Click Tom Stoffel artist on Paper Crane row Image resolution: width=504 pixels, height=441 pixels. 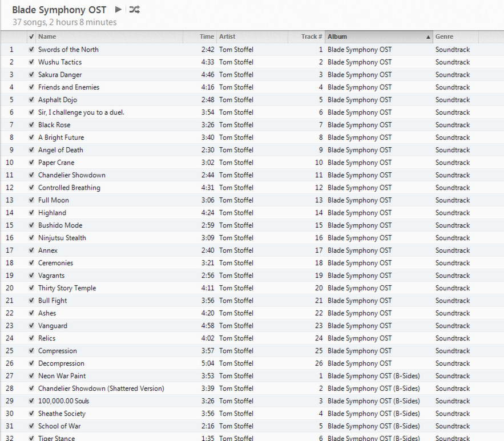(x=236, y=163)
